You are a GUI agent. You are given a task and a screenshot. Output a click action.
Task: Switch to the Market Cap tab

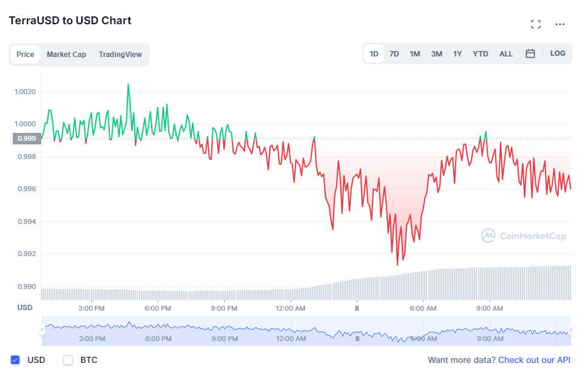[x=66, y=55]
